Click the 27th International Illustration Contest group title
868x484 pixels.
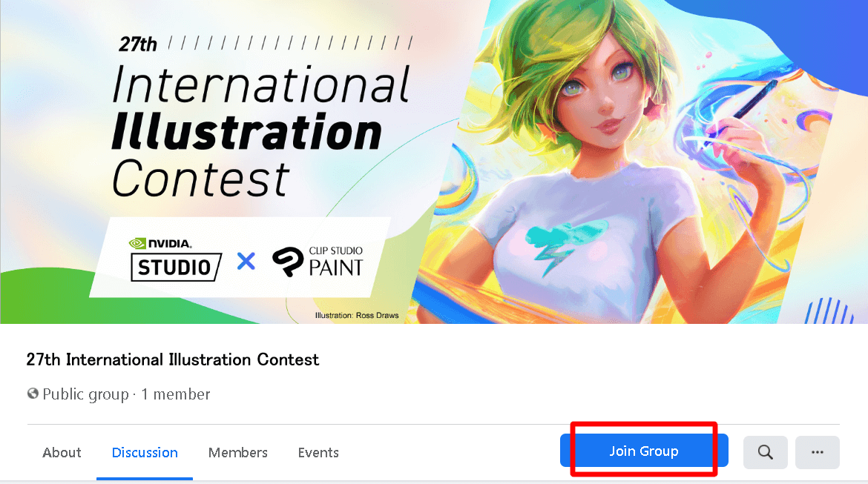coord(173,359)
